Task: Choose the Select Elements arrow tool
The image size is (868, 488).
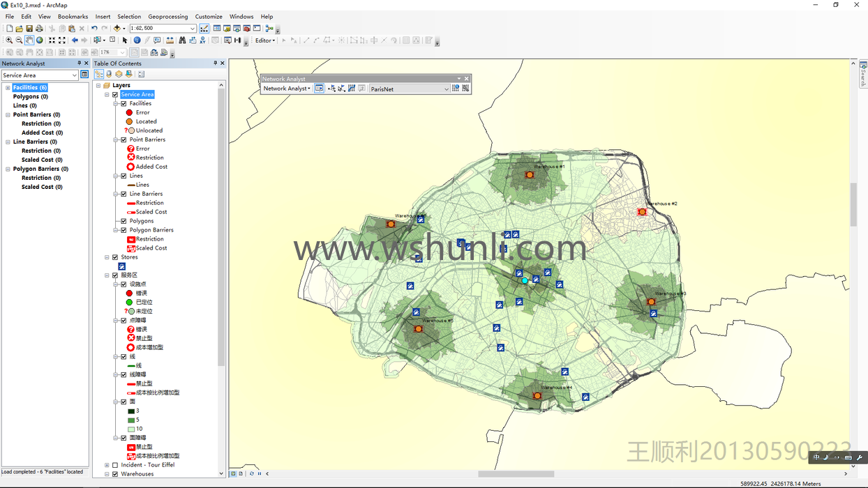Action: (x=125, y=40)
